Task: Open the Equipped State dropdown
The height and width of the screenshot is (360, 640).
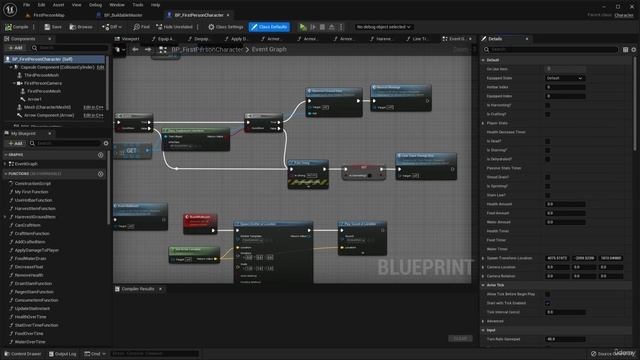Action: (x=565, y=78)
